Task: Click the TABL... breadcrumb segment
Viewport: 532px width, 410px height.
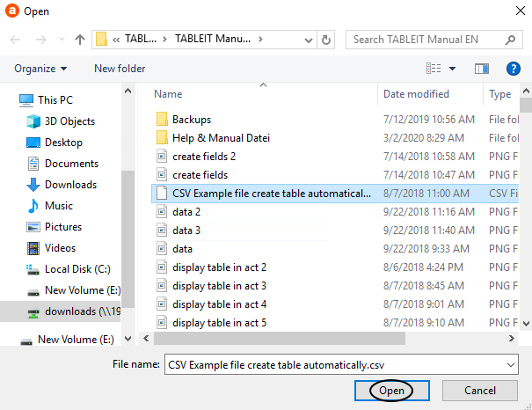Action: click(141, 39)
